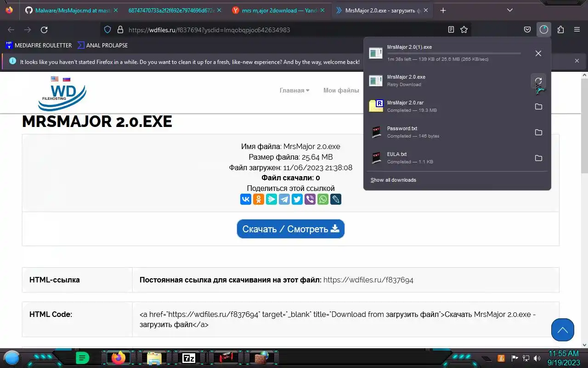Click the permanent link https://wdfiles.ru/f837694
This screenshot has width=588, height=368.
[368, 280]
